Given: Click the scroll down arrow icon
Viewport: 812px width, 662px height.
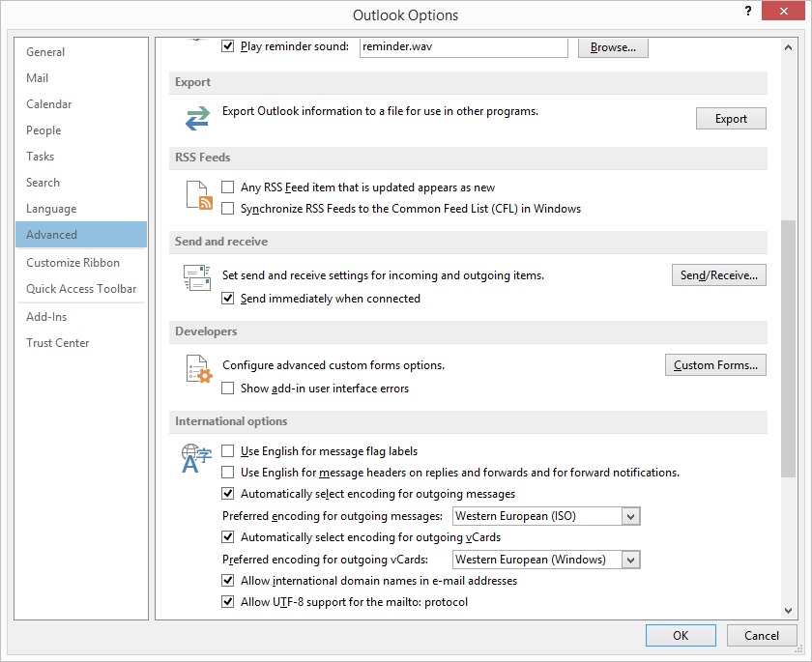Looking at the screenshot, I should 788,610.
